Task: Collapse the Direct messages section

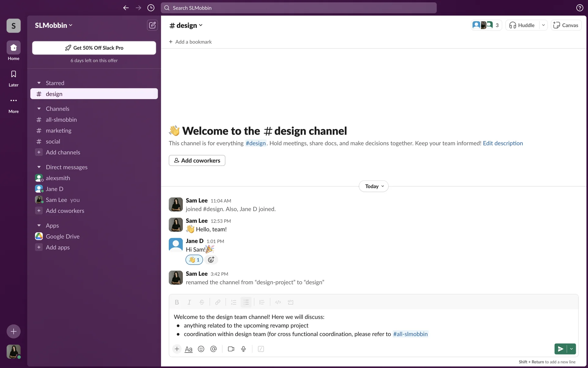Action: tap(39, 167)
